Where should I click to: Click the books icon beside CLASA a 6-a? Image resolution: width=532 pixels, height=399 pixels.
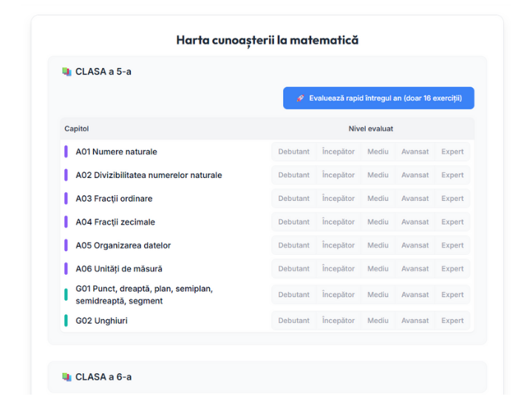(x=67, y=377)
